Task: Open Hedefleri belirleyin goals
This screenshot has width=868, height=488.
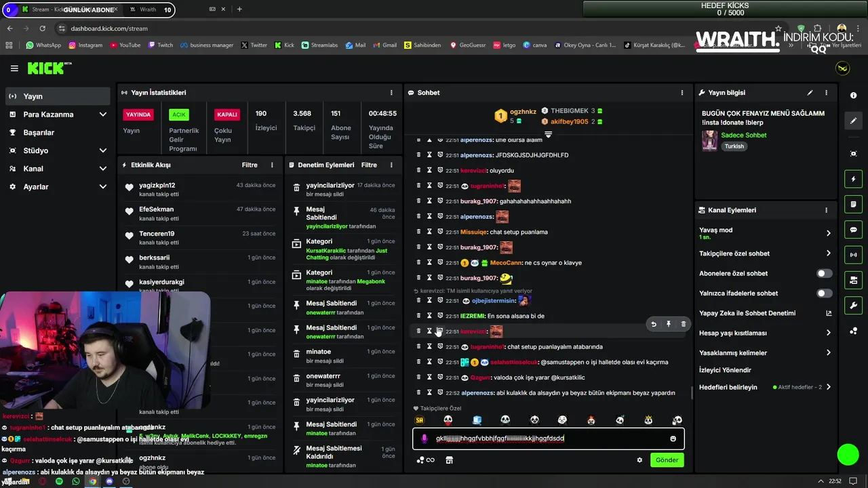Action: [x=765, y=387]
